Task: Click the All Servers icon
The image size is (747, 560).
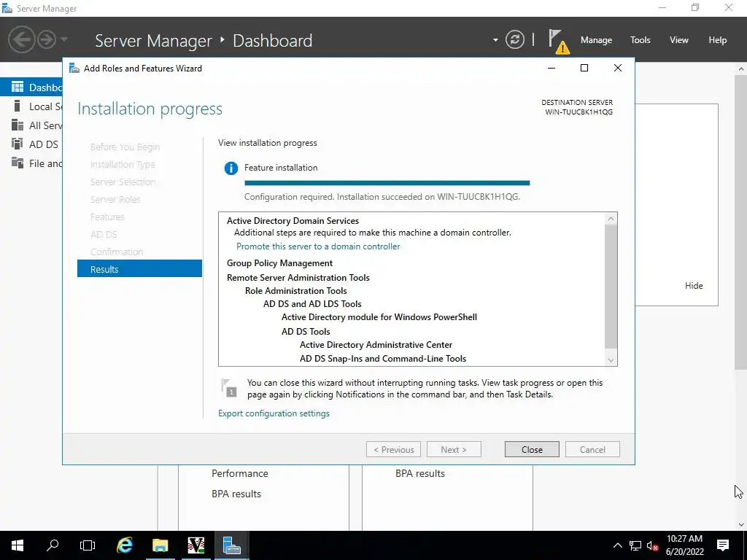Action: 18,125
